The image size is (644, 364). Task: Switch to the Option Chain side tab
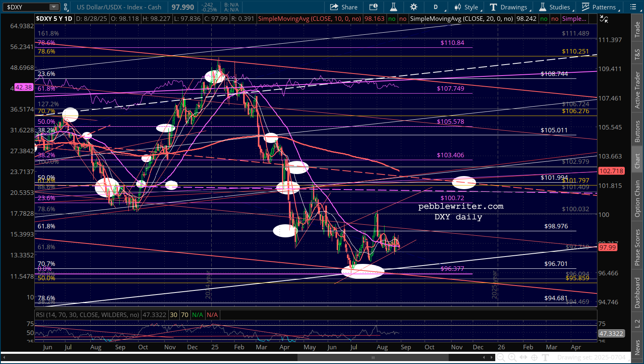pos(637,199)
